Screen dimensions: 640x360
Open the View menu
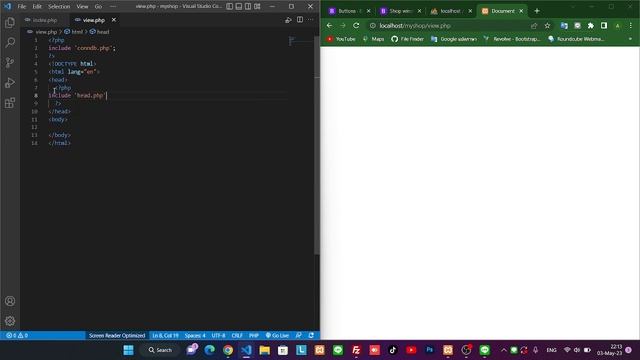(x=82, y=7)
